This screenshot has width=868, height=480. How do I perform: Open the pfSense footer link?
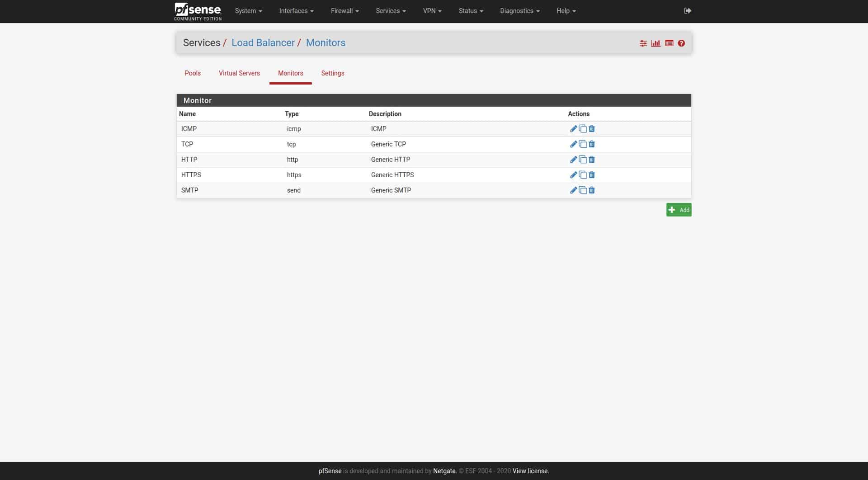pos(330,471)
